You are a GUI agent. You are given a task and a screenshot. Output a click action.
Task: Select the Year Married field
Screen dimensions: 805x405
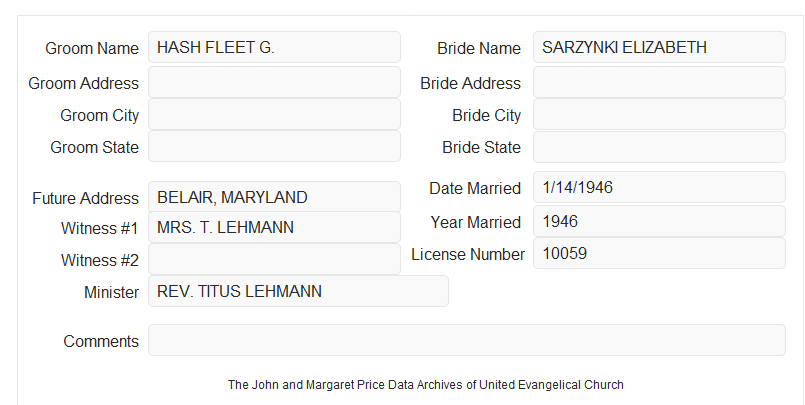coord(659,221)
